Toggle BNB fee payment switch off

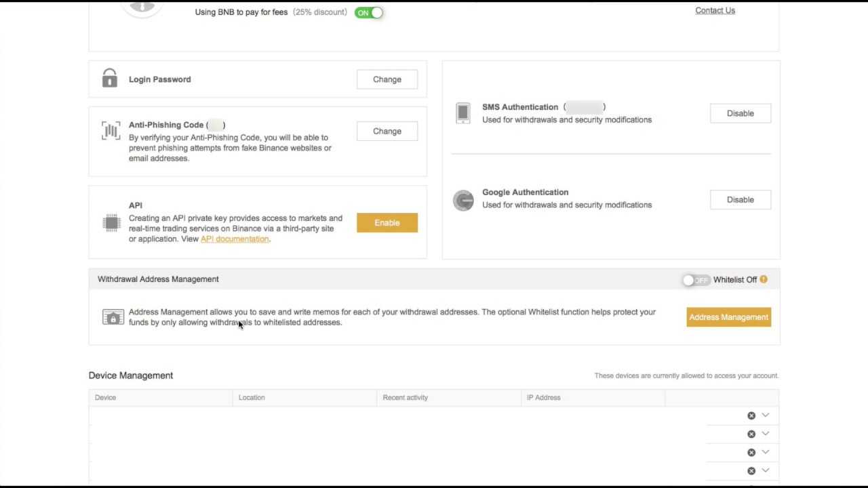coord(369,12)
